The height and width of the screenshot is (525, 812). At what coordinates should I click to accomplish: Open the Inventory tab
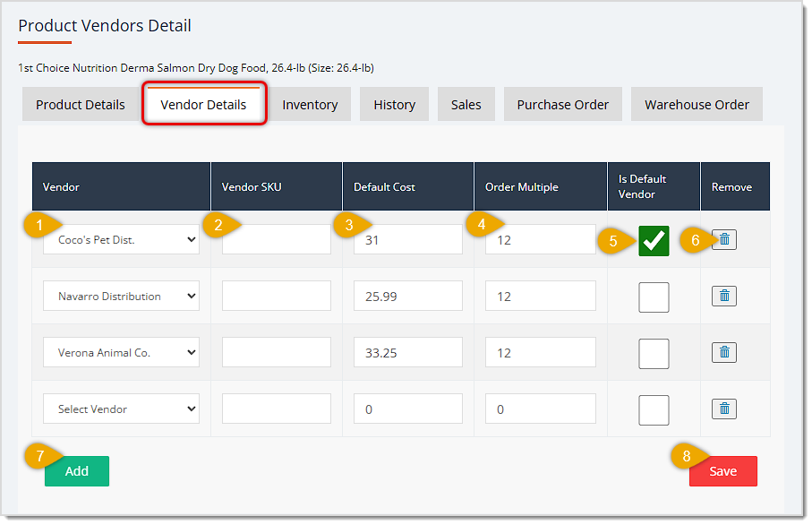pyautogui.click(x=310, y=105)
